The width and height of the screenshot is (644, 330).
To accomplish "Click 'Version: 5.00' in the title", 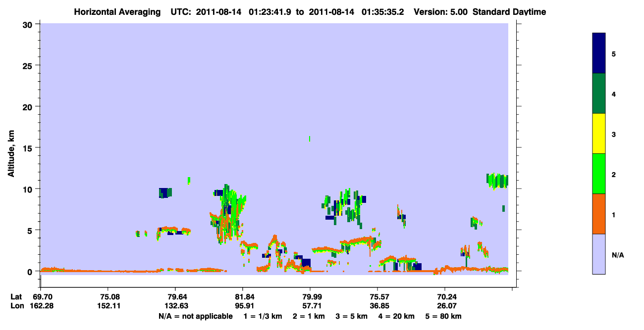I will point(440,11).
